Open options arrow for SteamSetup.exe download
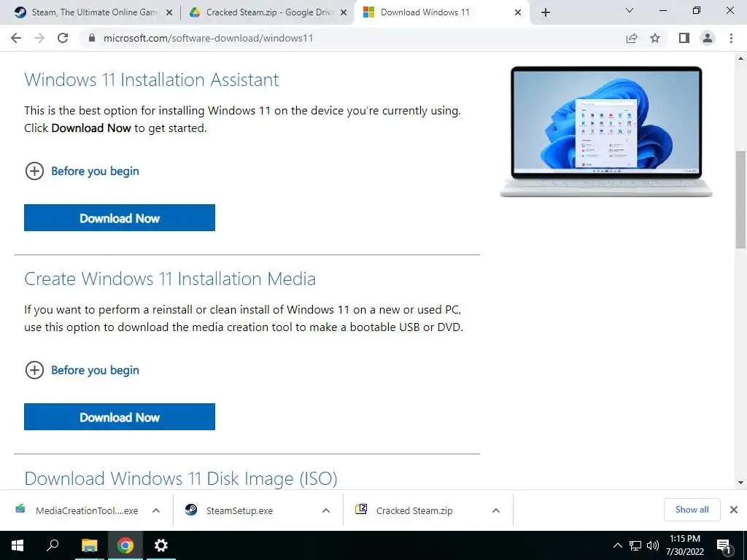 click(326, 510)
